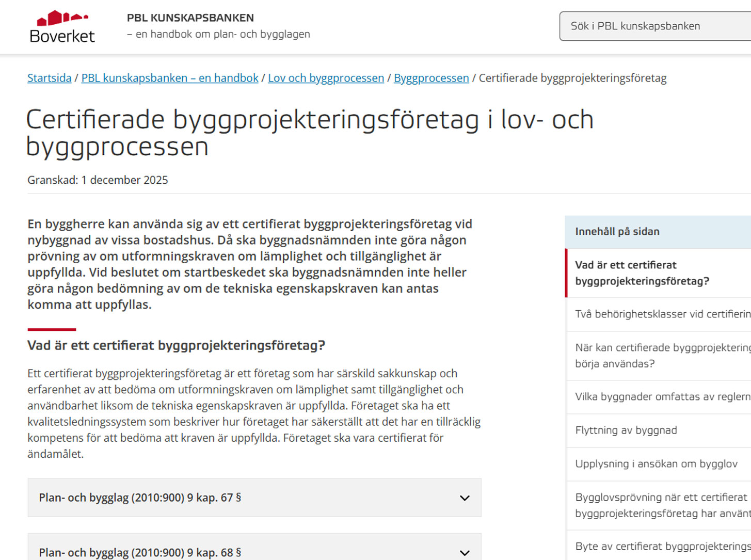Click chevron icon for 9 kap. 68 §
Viewport: 751px width, 560px height.
pos(465,553)
